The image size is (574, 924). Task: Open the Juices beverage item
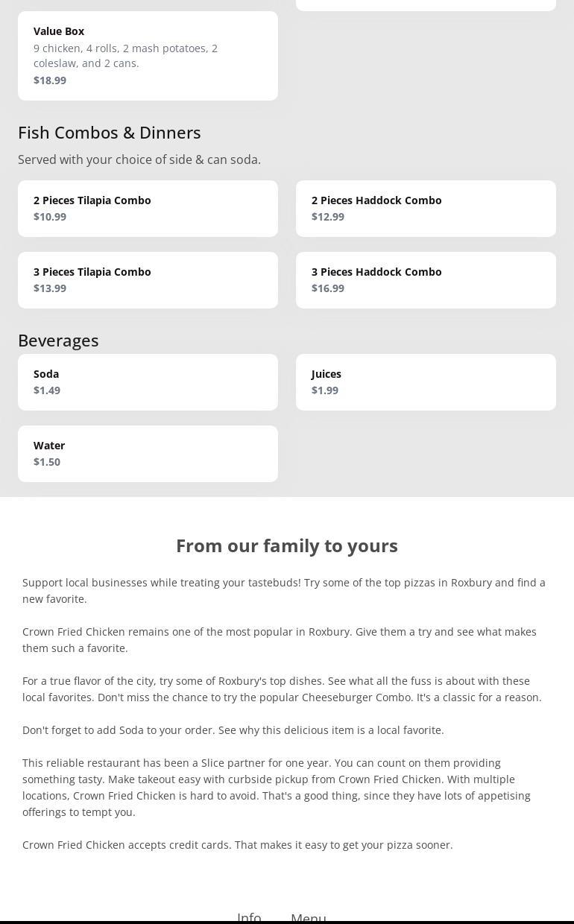point(426,382)
